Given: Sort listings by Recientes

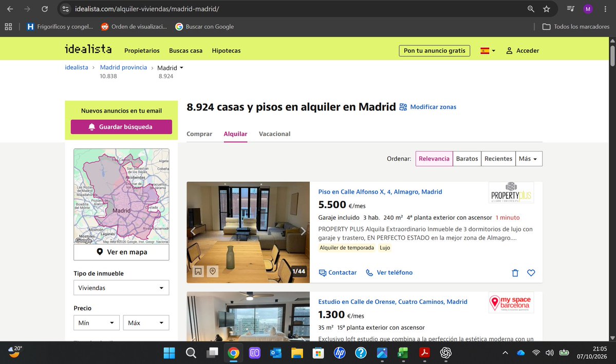Looking at the screenshot, I should coord(498,159).
